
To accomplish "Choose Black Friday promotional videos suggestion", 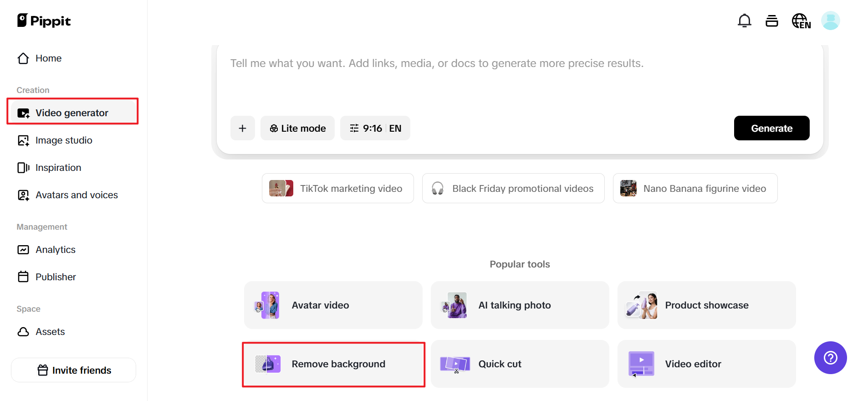I will tap(513, 189).
